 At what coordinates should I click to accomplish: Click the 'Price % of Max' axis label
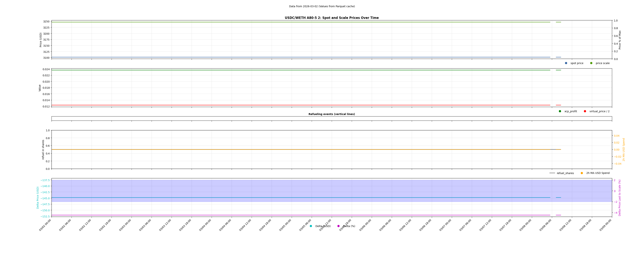coord(620,40)
